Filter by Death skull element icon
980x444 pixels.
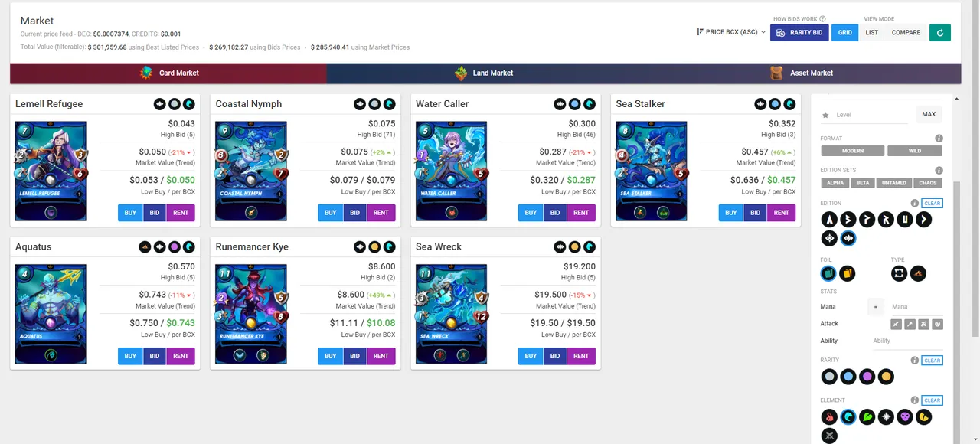click(x=905, y=417)
